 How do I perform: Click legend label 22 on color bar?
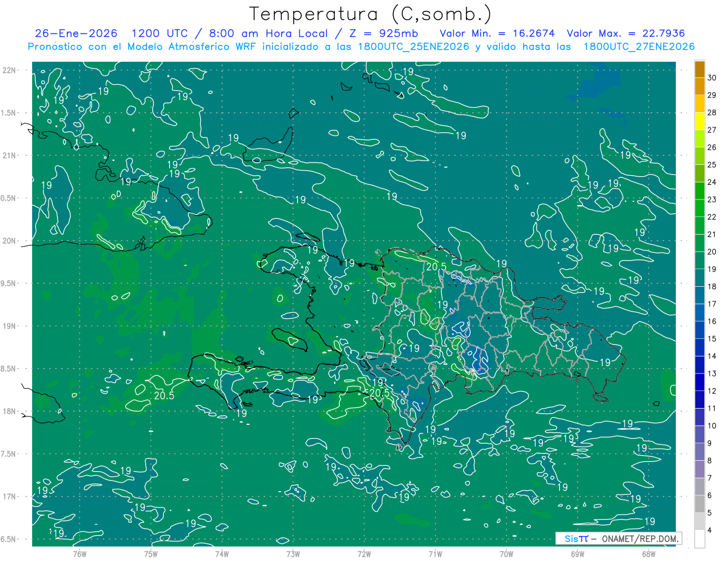click(x=712, y=216)
